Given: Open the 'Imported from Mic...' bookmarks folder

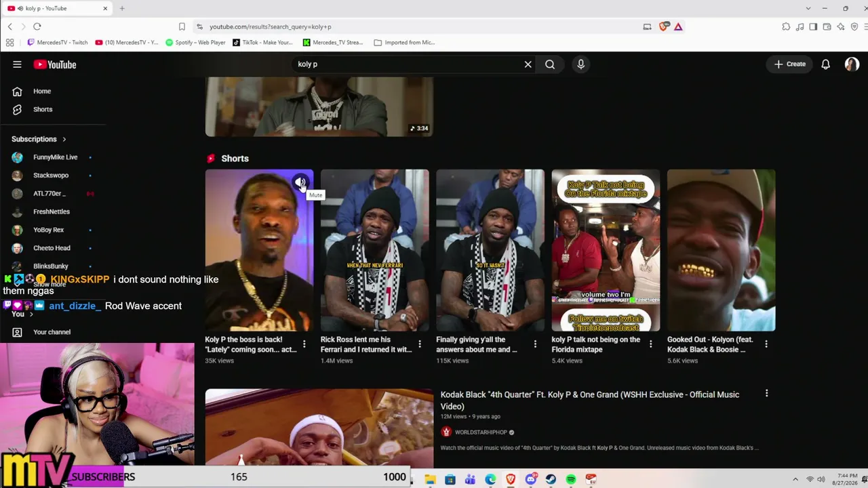Looking at the screenshot, I should pos(404,42).
